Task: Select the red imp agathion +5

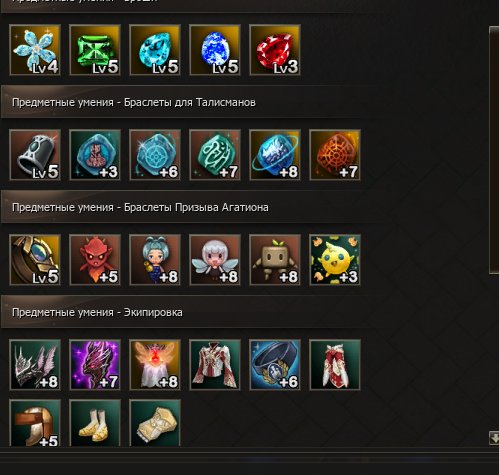Action: (x=95, y=260)
